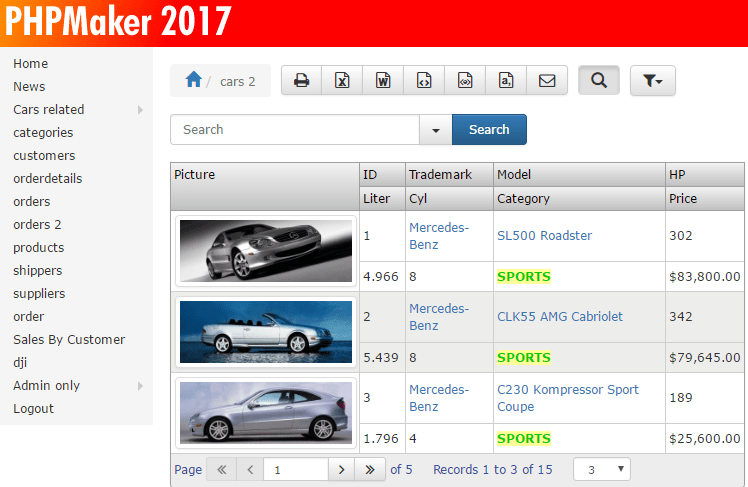Go to next page of records

[341, 470]
